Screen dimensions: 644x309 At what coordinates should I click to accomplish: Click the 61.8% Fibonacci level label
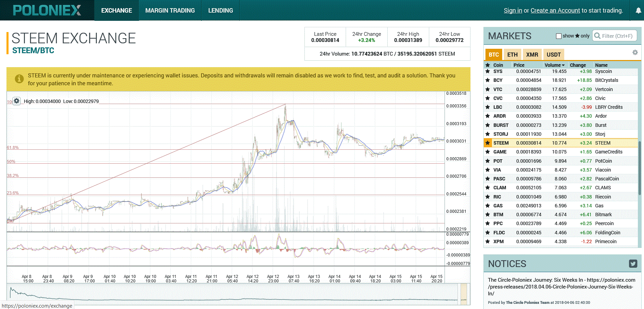(x=13, y=148)
